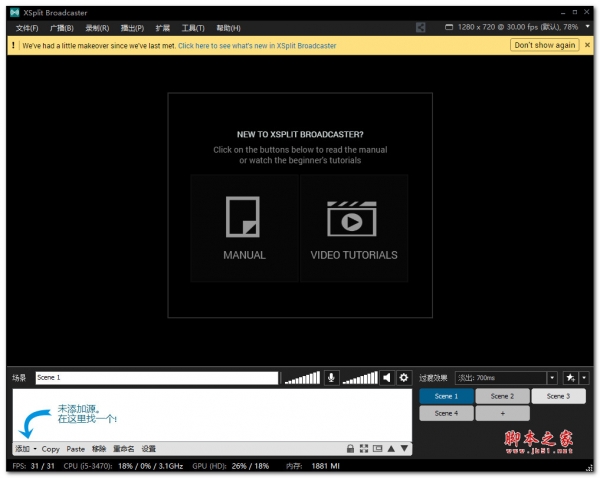Click the Don't show again button
Image resolution: width=600 pixels, height=478 pixels.
click(x=545, y=45)
